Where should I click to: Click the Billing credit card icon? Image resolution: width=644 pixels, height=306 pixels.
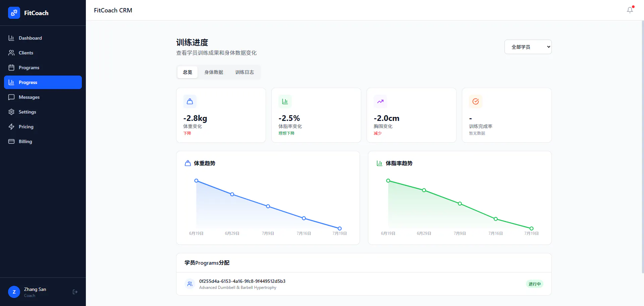[11, 141]
